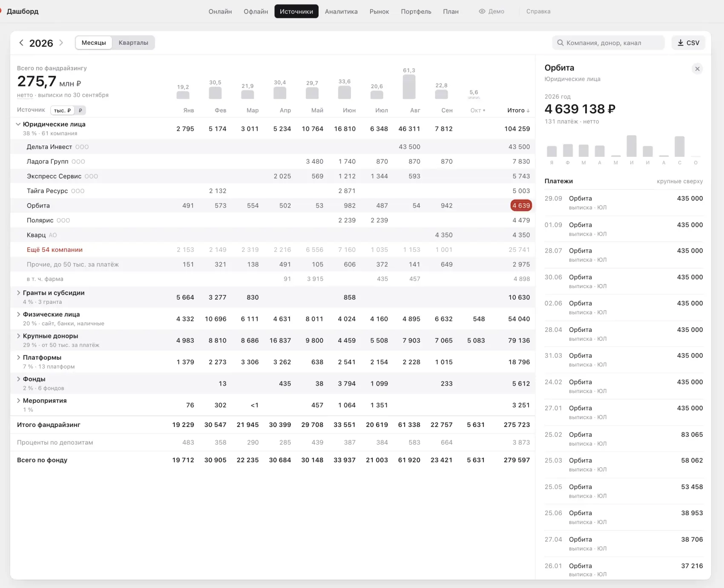Open the Рынок tab
724x588 pixels.
point(379,12)
